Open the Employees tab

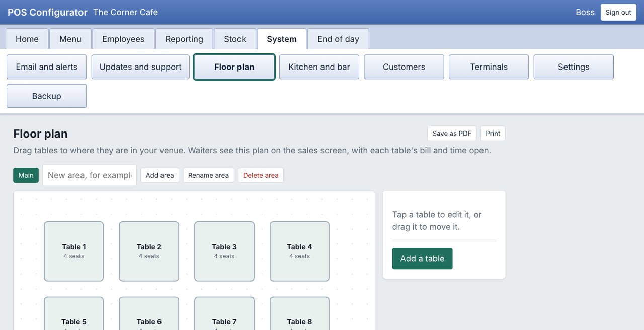[123, 39]
